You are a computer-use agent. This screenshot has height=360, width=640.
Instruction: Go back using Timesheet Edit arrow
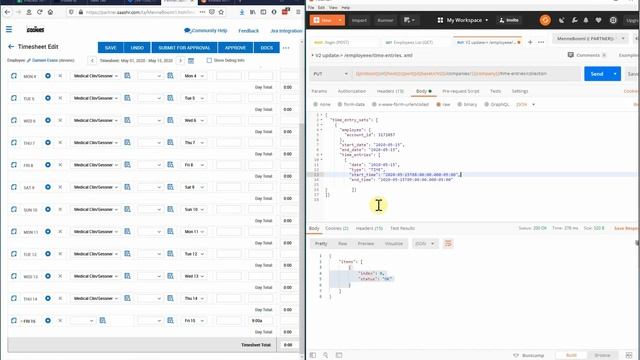11,47
